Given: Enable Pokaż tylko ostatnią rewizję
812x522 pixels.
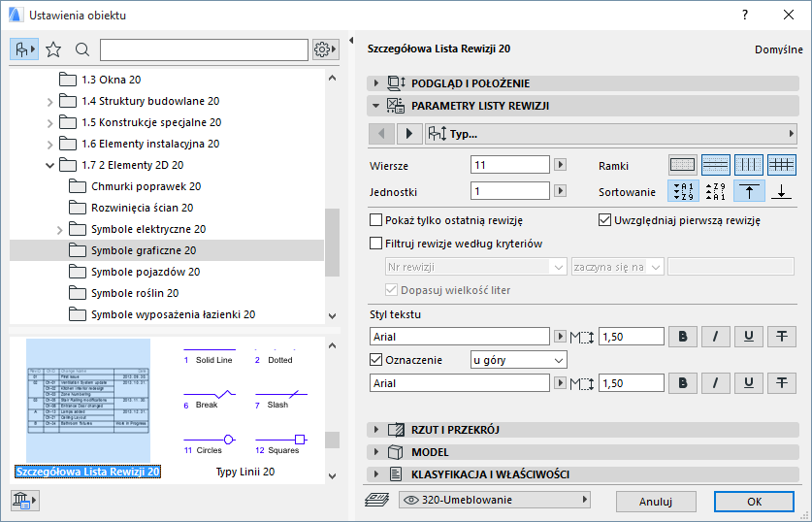Looking at the screenshot, I should coord(376,220).
